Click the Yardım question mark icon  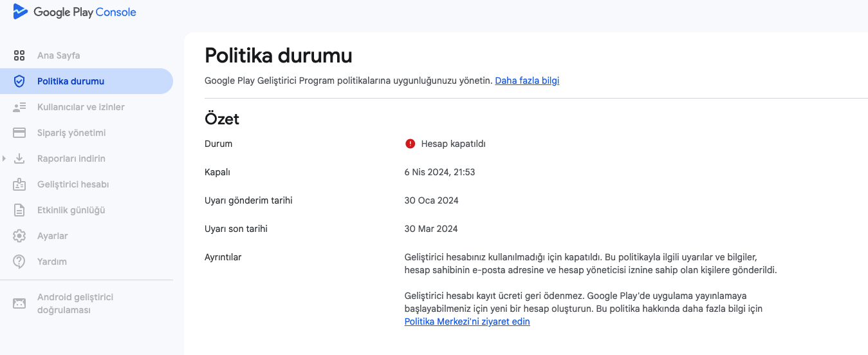click(x=19, y=262)
